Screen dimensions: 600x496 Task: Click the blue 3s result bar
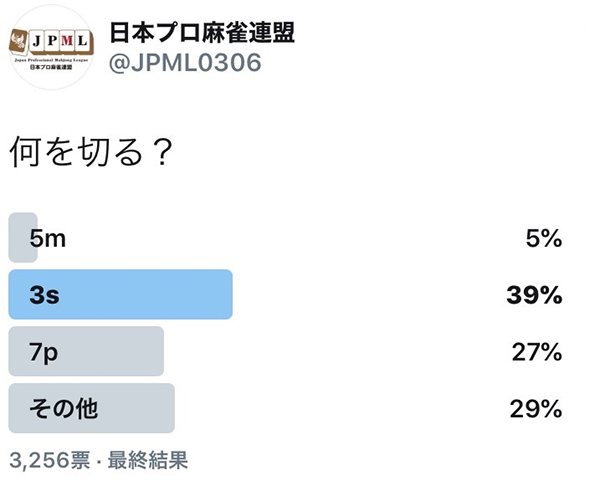[x=121, y=294]
